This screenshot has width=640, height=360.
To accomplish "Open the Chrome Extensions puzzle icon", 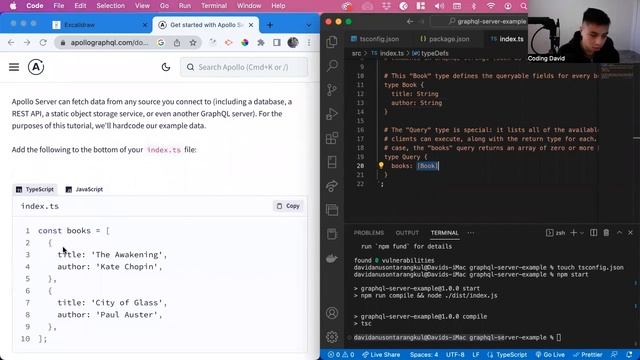I will click(x=260, y=42).
